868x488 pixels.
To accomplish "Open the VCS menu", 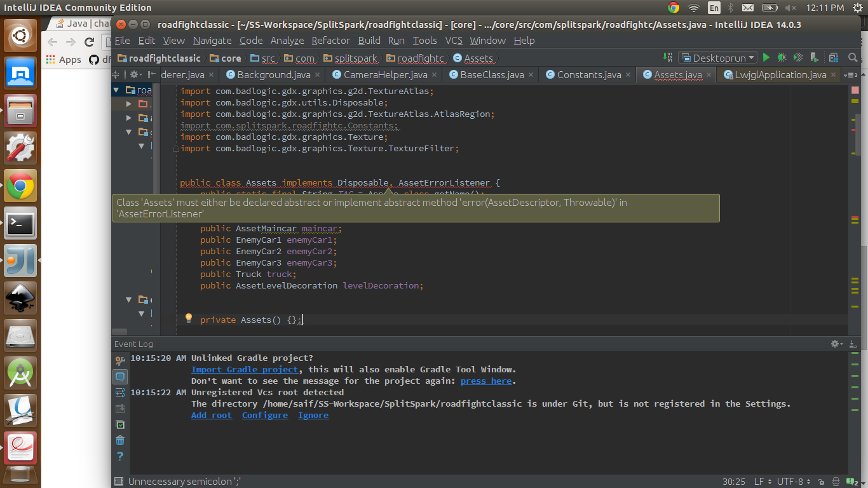I will pyautogui.click(x=454, y=40).
